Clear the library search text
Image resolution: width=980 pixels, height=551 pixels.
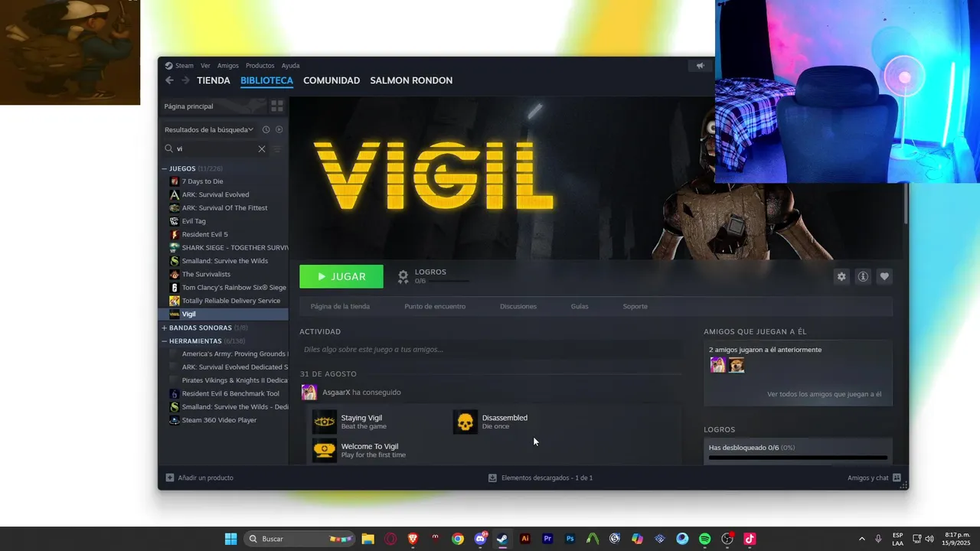coord(262,149)
